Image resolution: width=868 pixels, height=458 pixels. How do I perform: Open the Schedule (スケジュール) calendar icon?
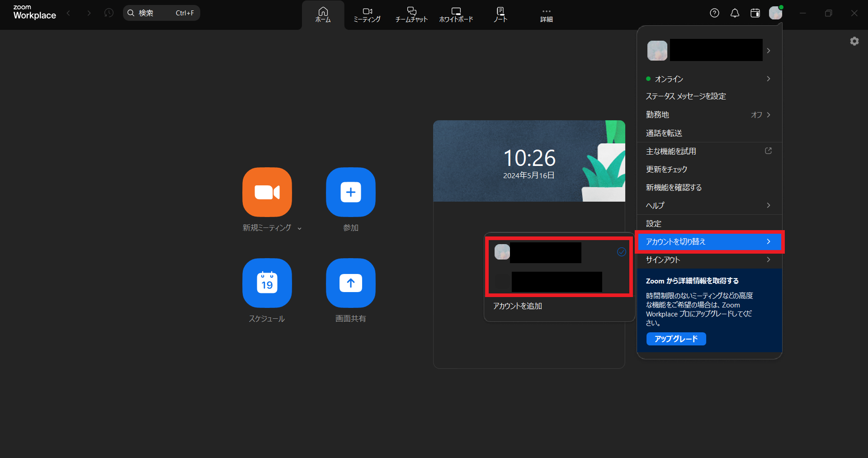pyautogui.click(x=267, y=283)
